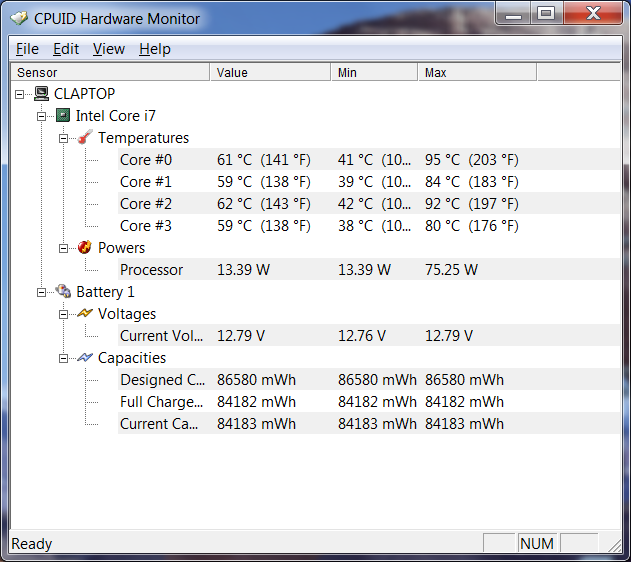Click the Battery 1 icon
Image resolution: width=631 pixels, height=562 pixels.
tap(63, 291)
